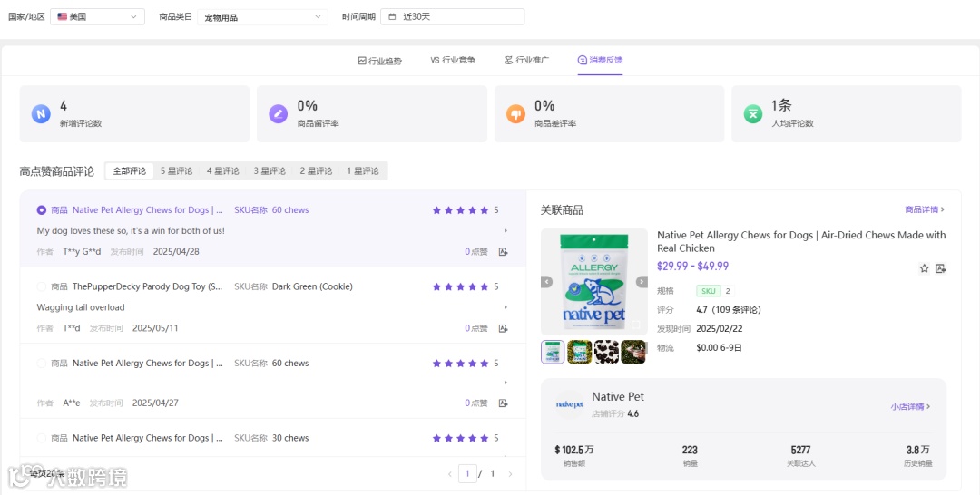This screenshot has height=495, width=980.
Task: Filter by 3 星评论
Action: pyautogui.click(x=269, y=171)
